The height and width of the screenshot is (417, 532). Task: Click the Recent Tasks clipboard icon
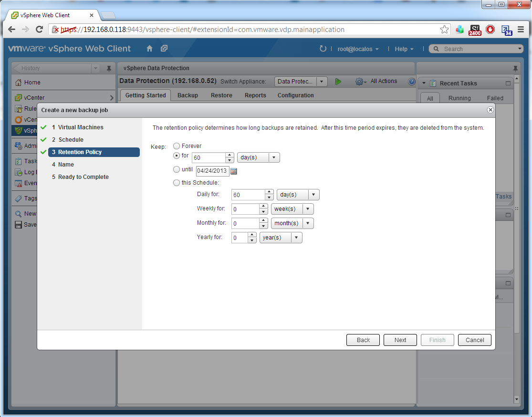click(433, 83)
